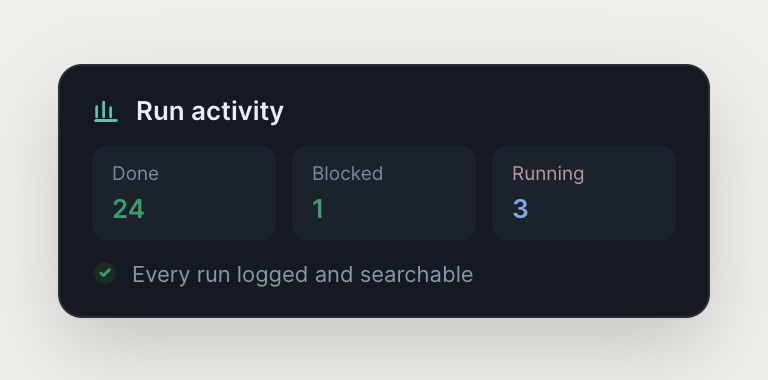Click the Done label text
768x380 pixels.
(x=136, y=174)
